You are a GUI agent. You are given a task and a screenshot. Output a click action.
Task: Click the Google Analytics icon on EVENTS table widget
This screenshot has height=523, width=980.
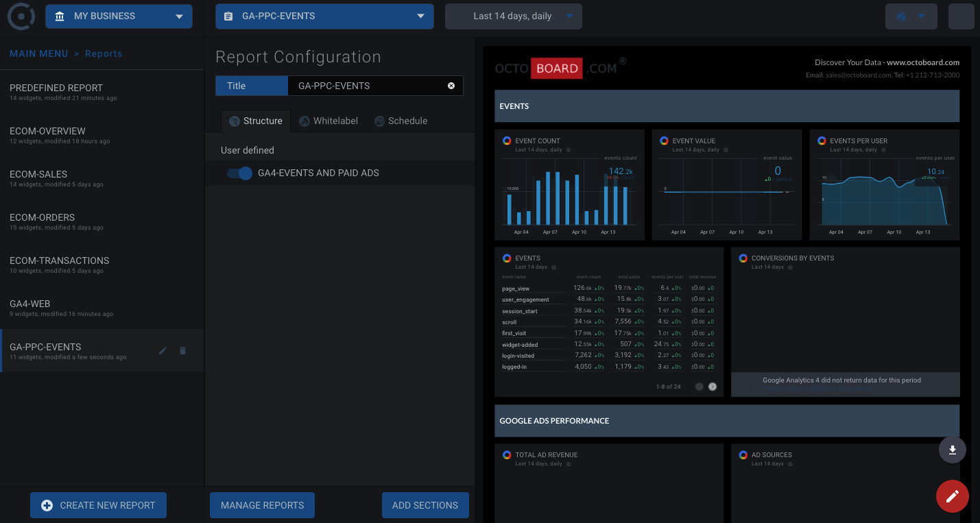click(507, 258)
